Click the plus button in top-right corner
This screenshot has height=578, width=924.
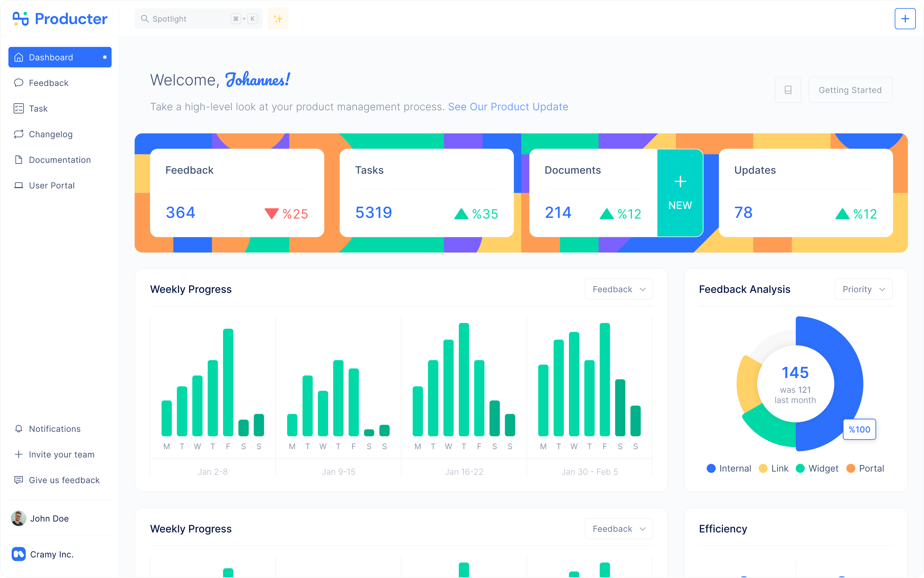click(x=904, y=19)
